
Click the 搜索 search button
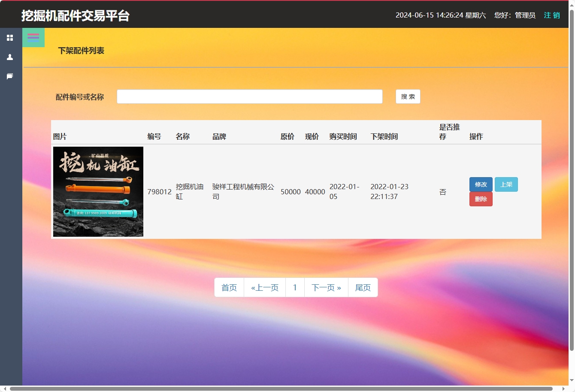[407, 96]
